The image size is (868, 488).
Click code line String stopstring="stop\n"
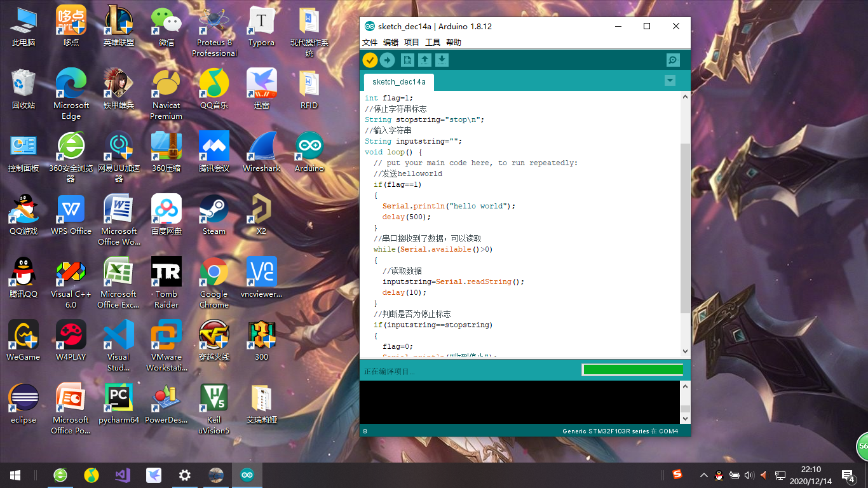pos(425,119)
